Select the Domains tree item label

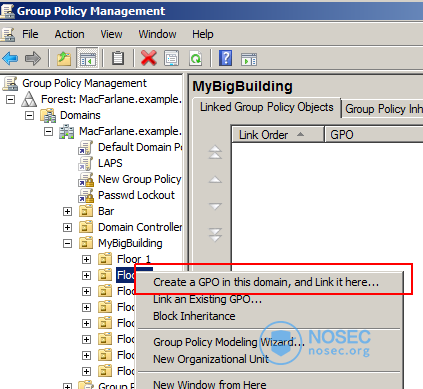pyautogui.click(x=80, y=115)
